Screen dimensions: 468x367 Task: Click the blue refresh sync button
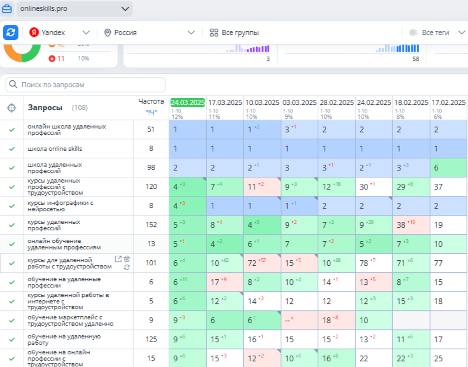[x=10, y=32]
